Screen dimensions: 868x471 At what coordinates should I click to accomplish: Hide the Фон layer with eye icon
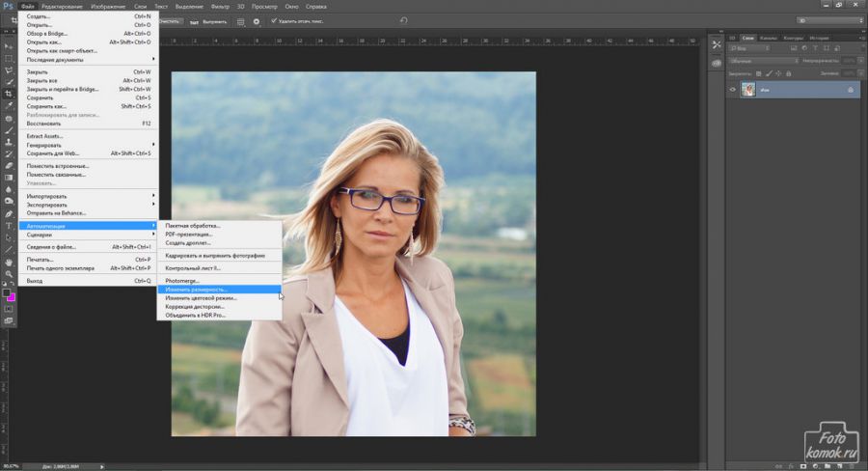(x=733, y=89)
